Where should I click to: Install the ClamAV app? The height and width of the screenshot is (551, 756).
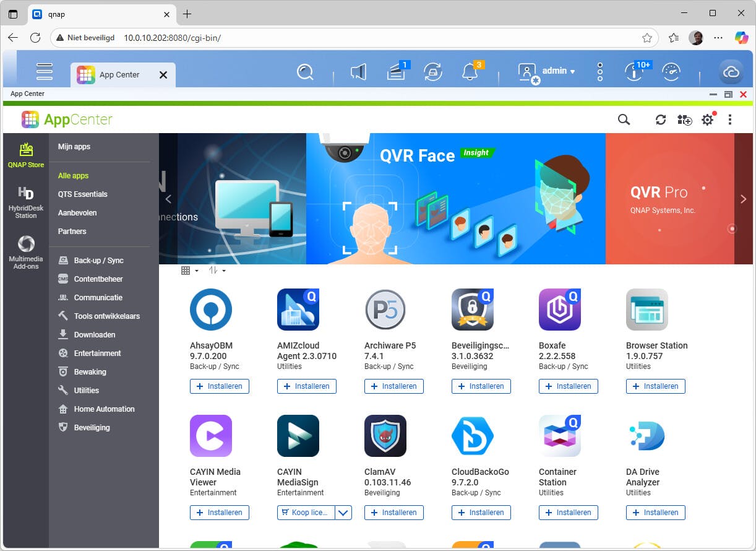[x=393, y=513]
